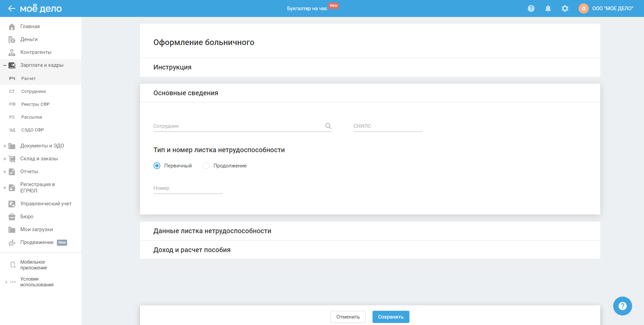Open Мои загрузки in sidebar
The width and height of the screenshot is (644, 325).
click(37, 229)
